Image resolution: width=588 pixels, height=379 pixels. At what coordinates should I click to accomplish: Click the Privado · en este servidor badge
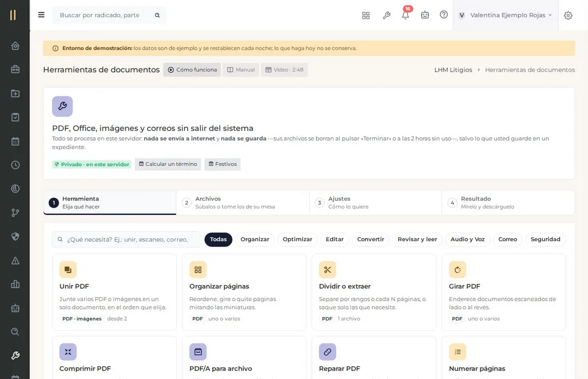[x=92, y=164]
